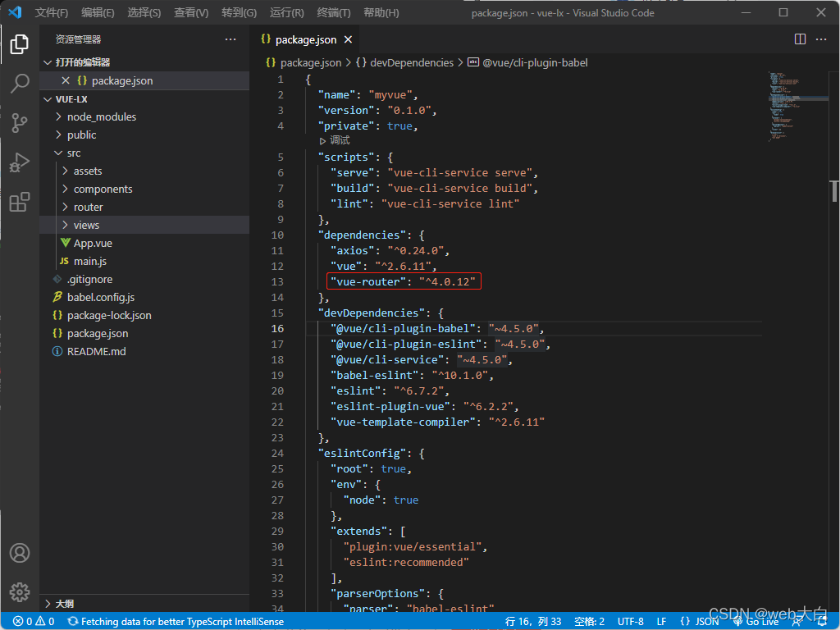Close the package.json editor tab
The image size is (840, 630).
[348, 39]
